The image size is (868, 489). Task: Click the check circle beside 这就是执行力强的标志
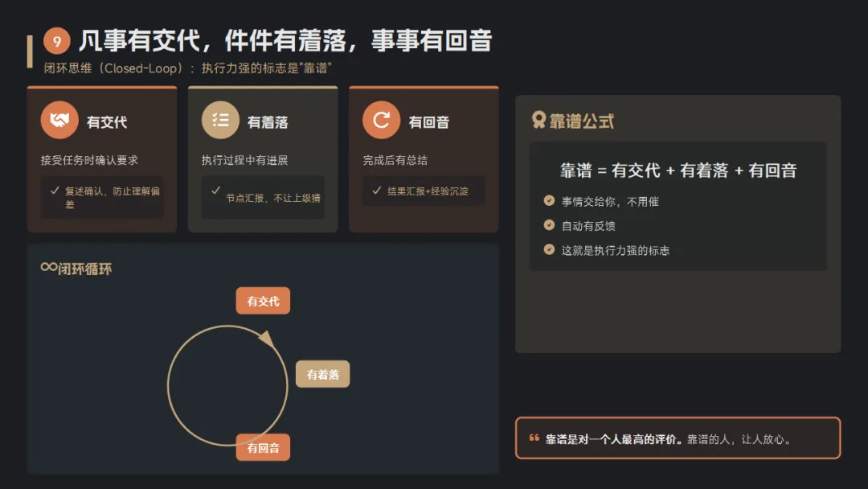[549, 249]
